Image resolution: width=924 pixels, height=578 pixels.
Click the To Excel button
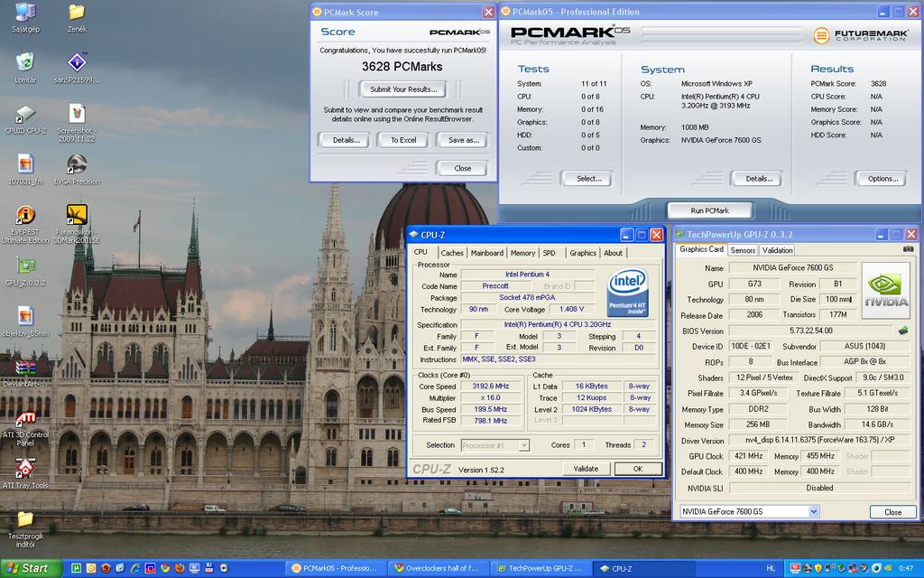pyautogui.click(x=403, y=140)
